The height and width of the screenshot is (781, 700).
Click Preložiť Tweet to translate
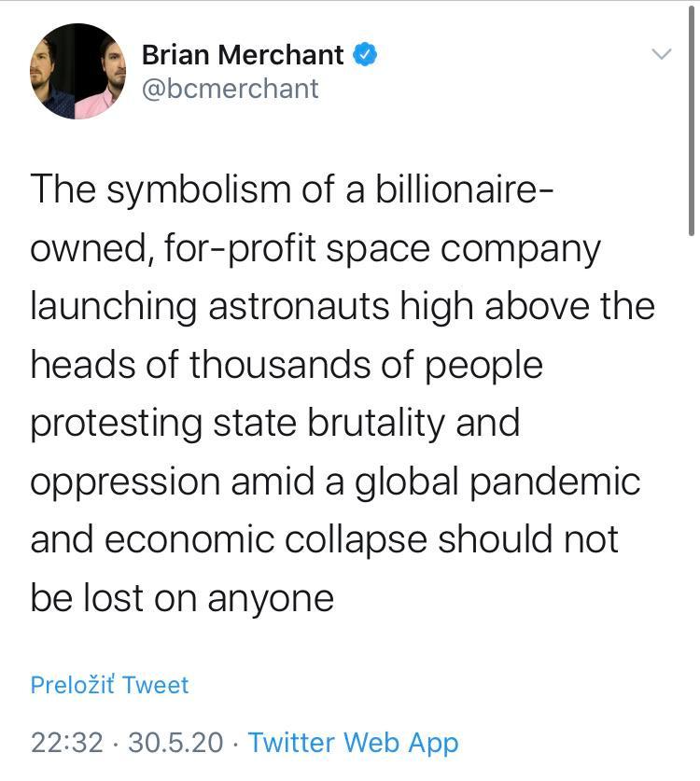109,685
